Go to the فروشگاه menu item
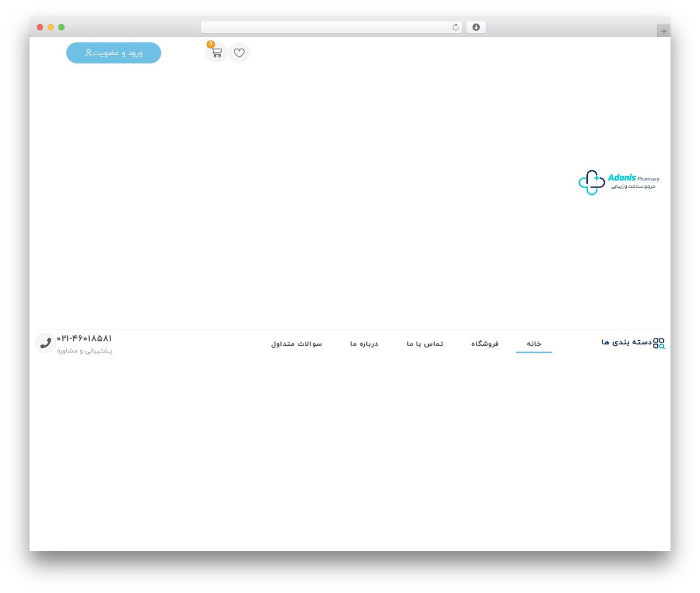 coord(485,344)
